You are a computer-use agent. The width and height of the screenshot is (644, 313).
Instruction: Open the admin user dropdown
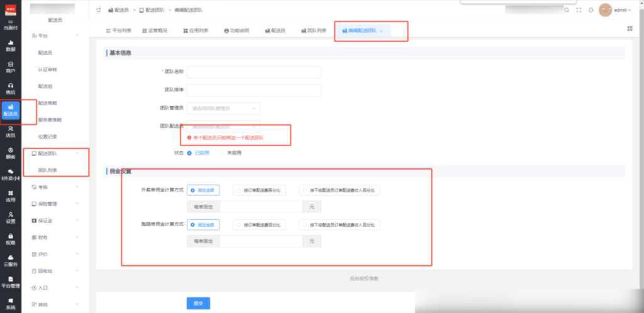[619, 10]
